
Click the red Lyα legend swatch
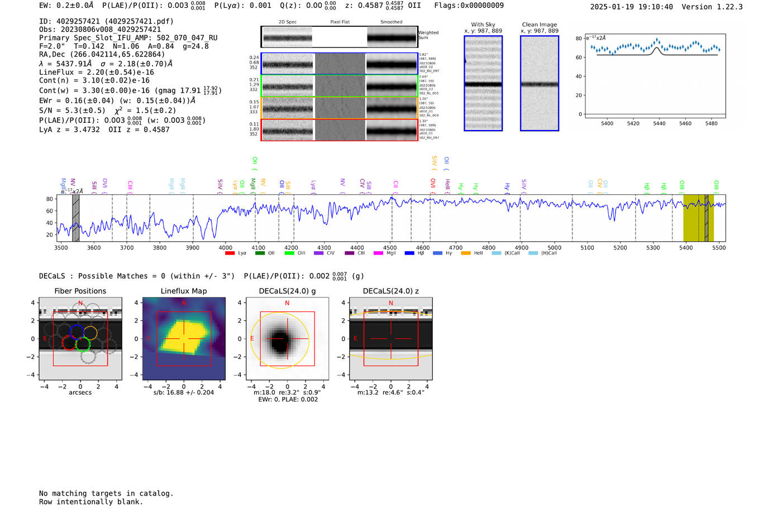click(x=230, y=253)
